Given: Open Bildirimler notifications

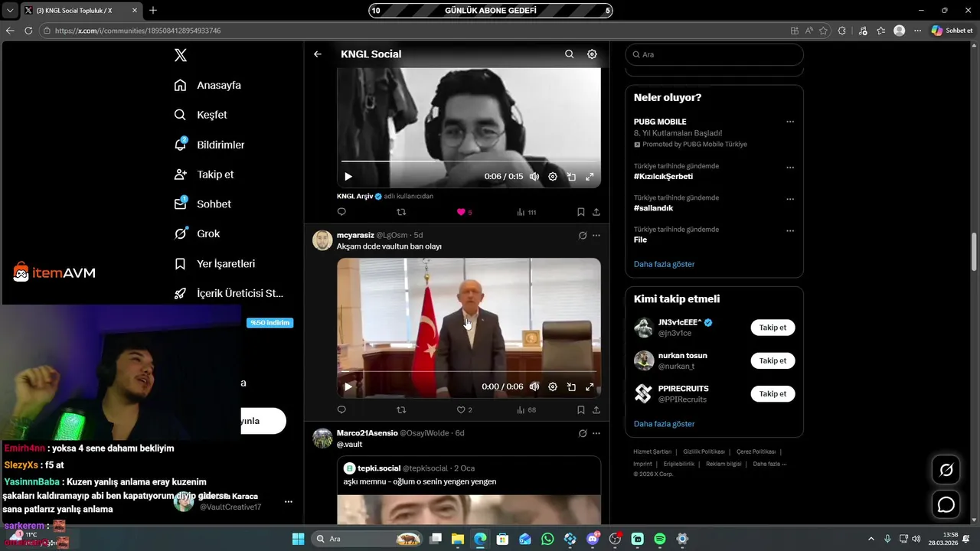Looking at the screenshot, I should [209, 145].
